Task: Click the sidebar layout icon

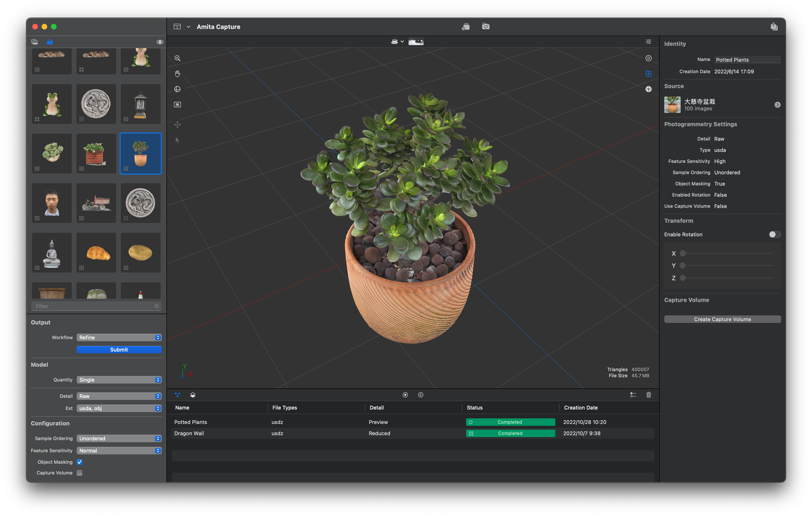Action: 177,27
